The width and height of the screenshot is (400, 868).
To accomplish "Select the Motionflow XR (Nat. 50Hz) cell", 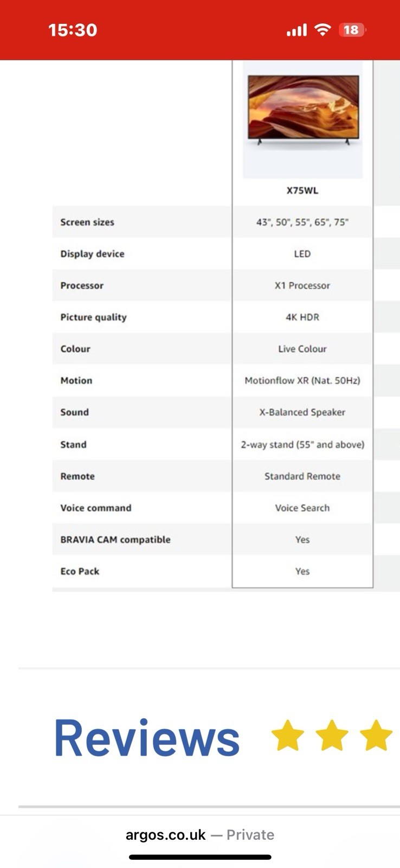I will [x=302, y=380].
